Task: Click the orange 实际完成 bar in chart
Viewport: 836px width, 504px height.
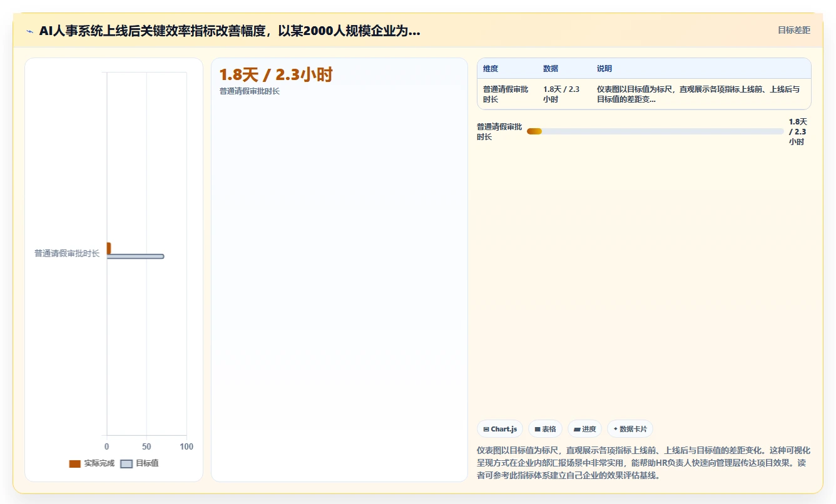Action: (109, 248)
